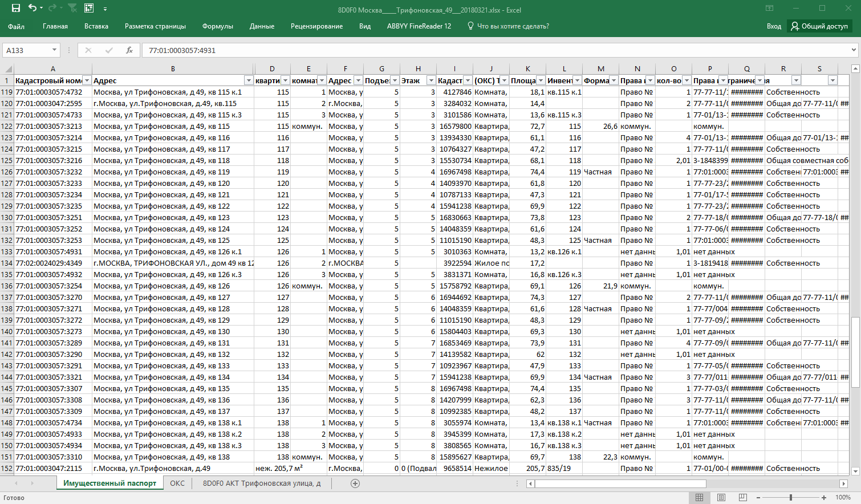Viewport: 861px width, 504px height.
Task: Open filter dropdown for column E комнат
Action: point(322,80)
